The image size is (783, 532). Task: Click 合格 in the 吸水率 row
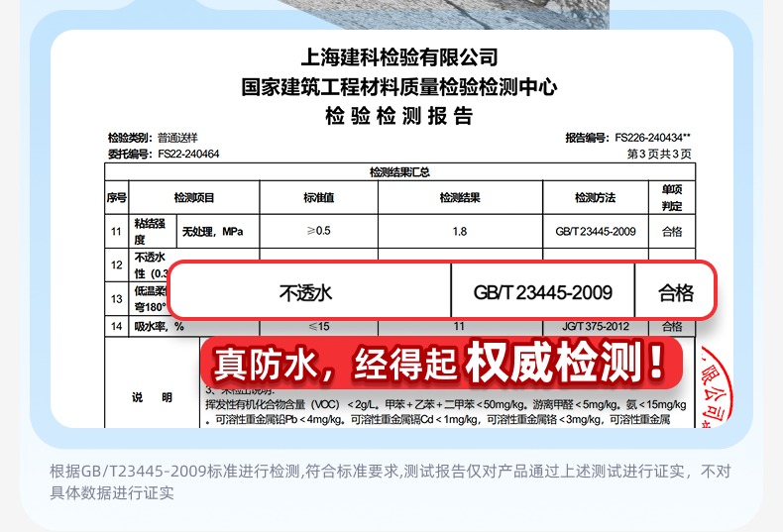(672, 326)
